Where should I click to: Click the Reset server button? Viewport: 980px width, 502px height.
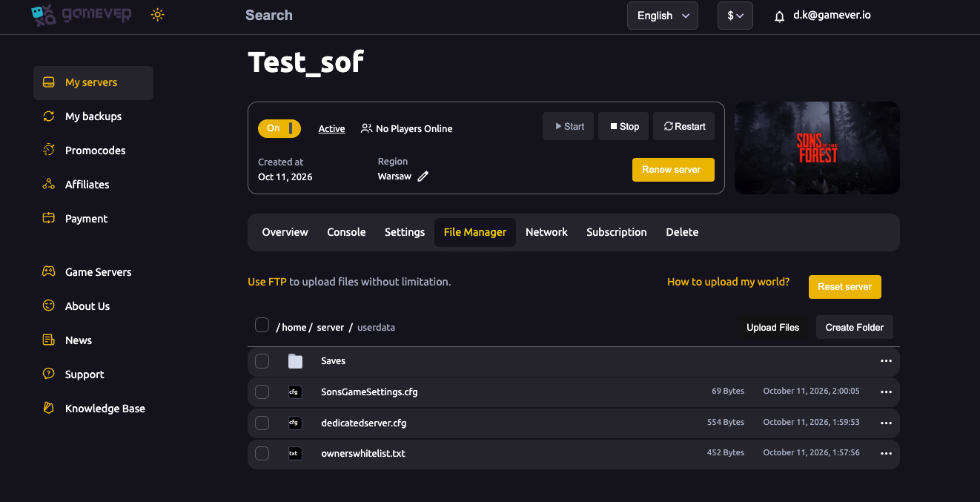pos(845,287)
